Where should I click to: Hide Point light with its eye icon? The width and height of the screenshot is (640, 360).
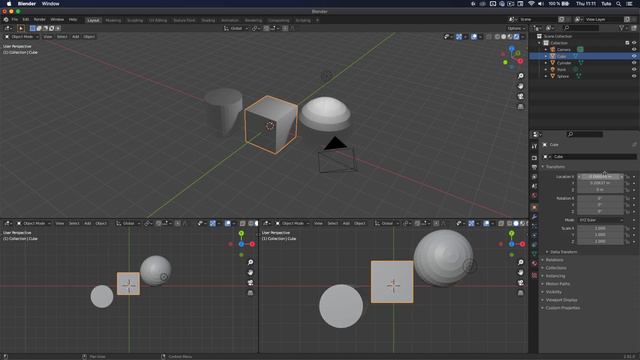634,69
